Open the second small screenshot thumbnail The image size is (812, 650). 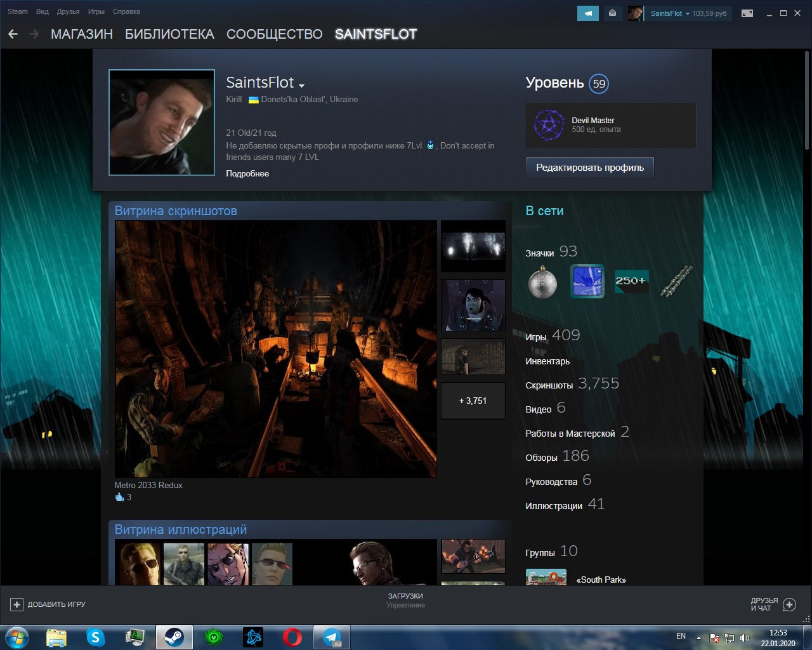pyautogui.click(x=473, y=305)
